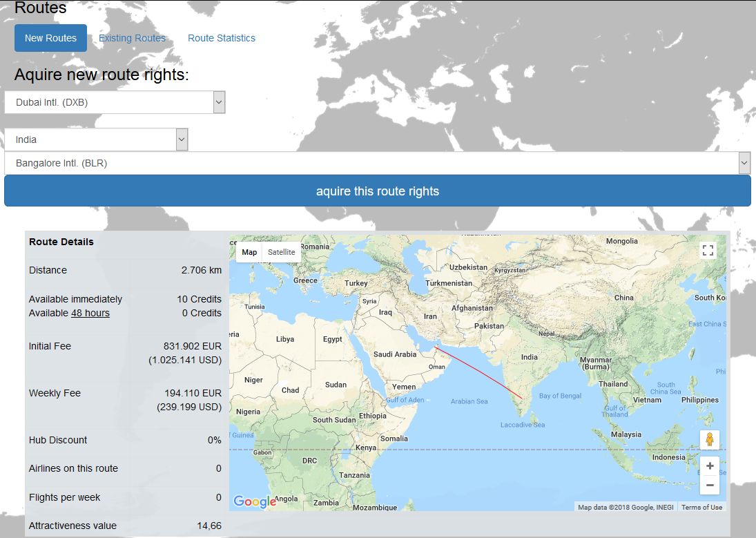The height and width of the screenshot is (538, 756).
Task: Expand the India country dropdown
Action: click(96, 140)
